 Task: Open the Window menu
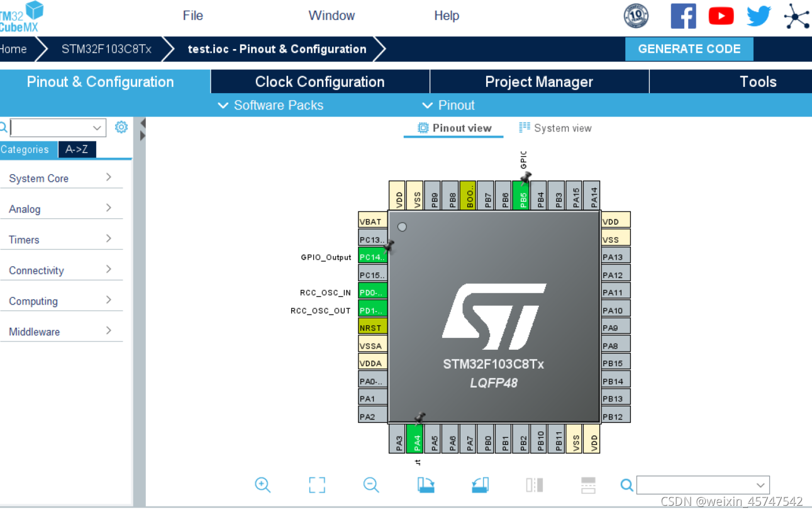pos(331,16)
